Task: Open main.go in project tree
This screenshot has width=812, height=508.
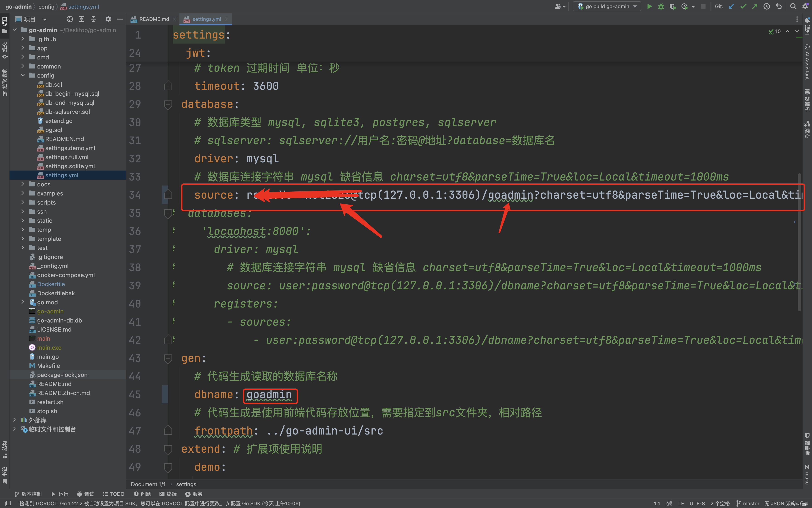Action: 48,357
